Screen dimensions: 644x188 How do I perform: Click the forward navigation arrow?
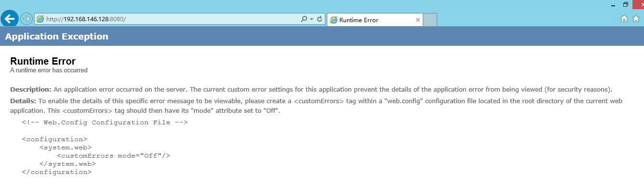pyautogui.click(x=26, y=19)
